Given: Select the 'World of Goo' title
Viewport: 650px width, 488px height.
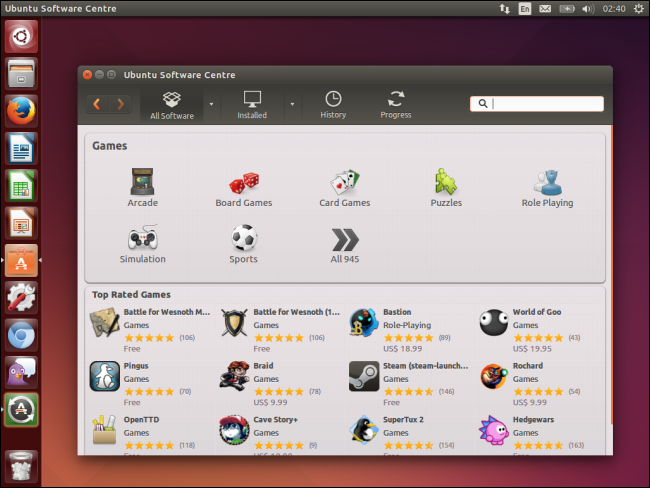Looking at the screenshot, I should pos(537,312).
